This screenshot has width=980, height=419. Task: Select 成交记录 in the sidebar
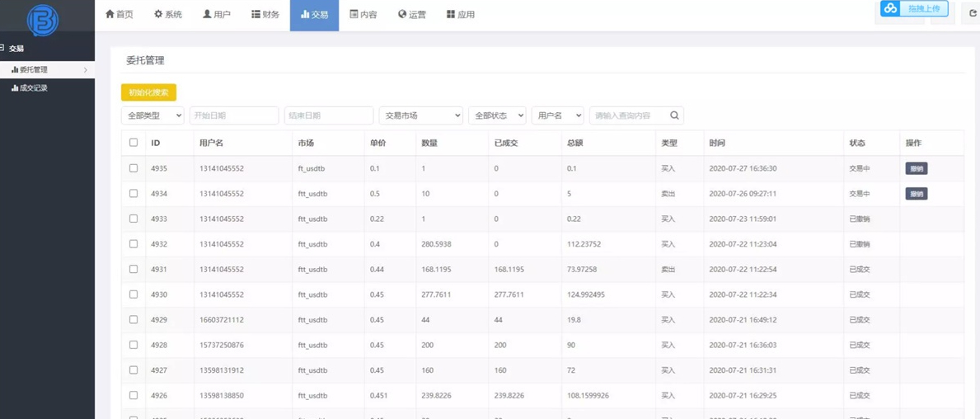[x=33, y=88]
